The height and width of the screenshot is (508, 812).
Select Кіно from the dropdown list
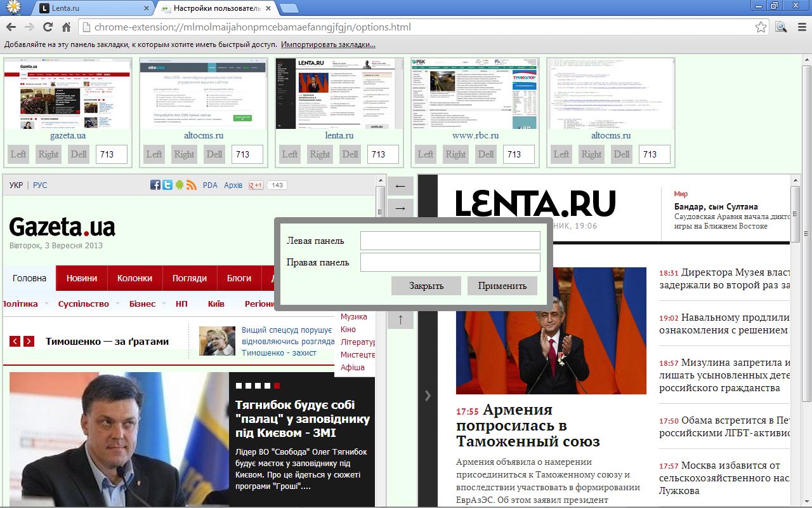(x=348, y=329)
